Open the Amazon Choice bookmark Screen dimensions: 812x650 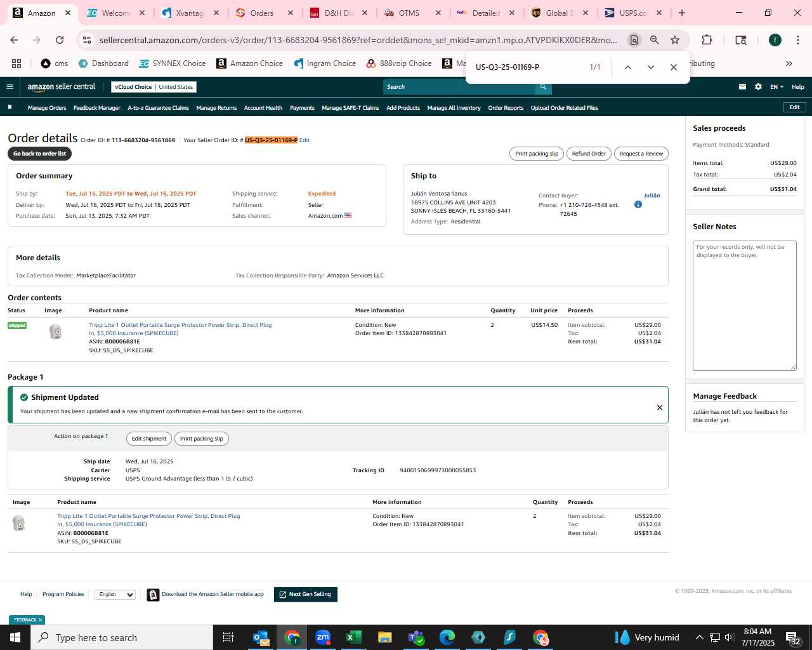(x=249, y=63)
